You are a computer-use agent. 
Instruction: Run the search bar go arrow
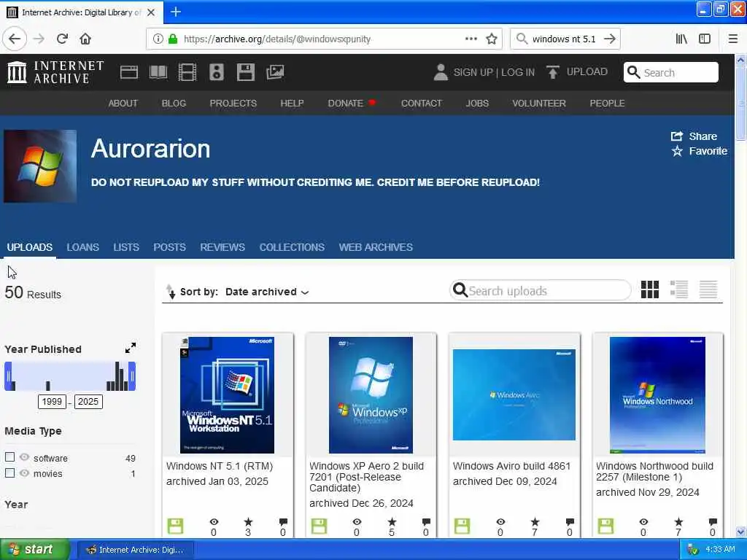click(x=610, y=39)
